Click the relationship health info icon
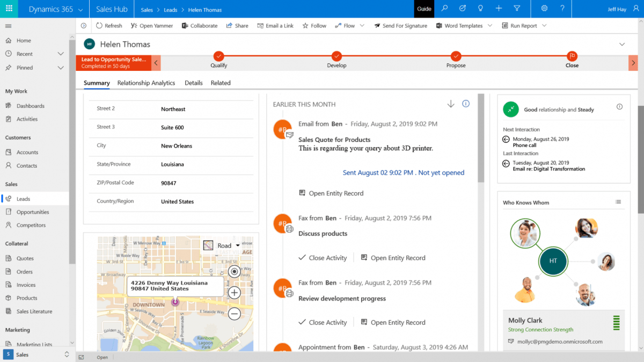Image resolution: width=644 pixels, height=362 pixels. click(619, 107)
